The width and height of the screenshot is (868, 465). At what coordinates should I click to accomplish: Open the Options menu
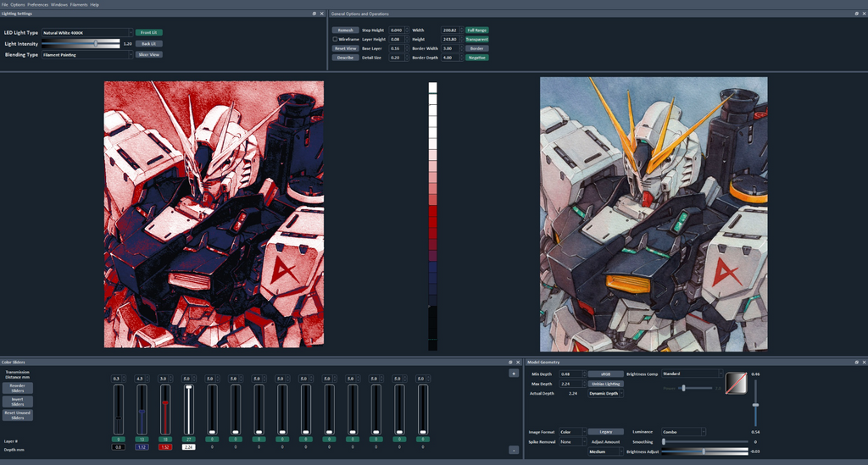[18, 4]
